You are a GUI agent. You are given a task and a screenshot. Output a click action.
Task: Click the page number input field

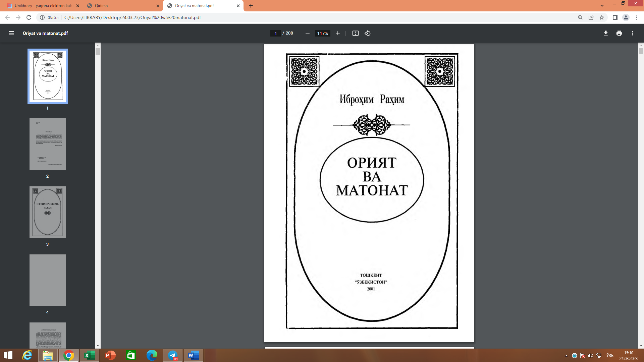click(x=275, y=33)
